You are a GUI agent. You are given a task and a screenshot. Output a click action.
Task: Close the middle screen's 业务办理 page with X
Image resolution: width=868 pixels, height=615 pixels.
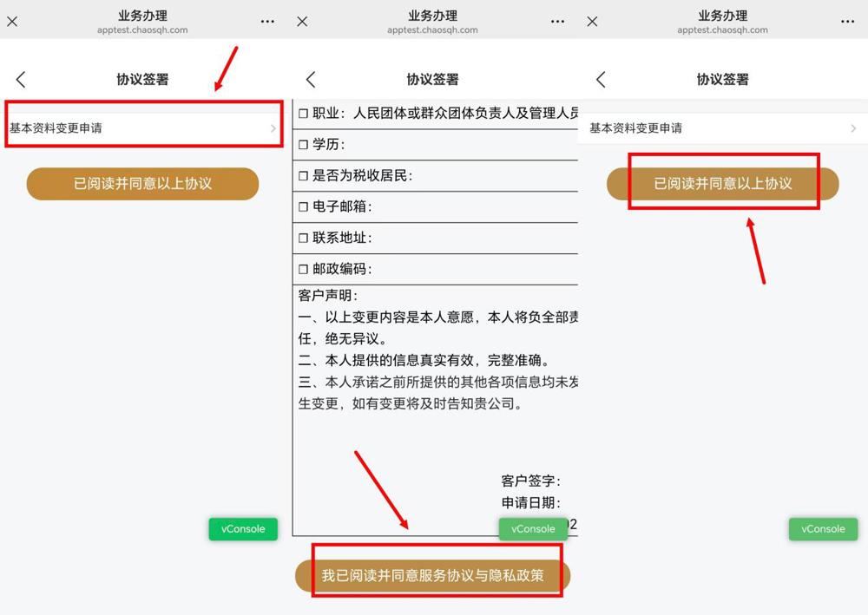click(x=302, y=22)
